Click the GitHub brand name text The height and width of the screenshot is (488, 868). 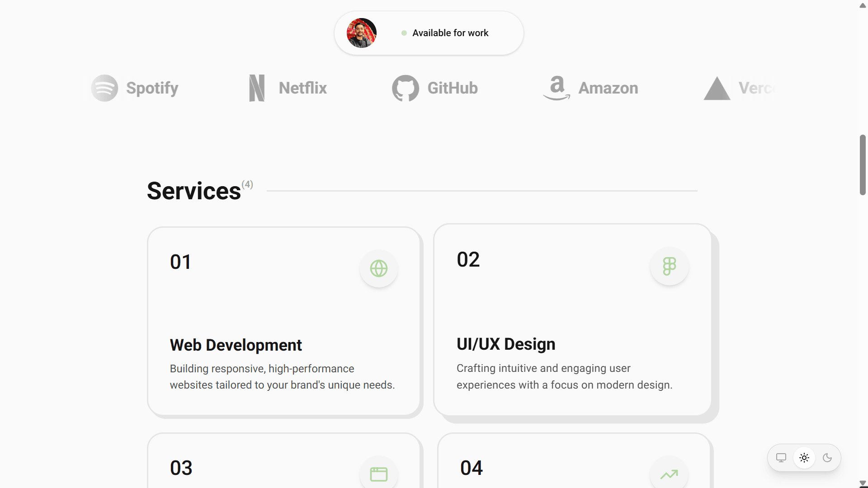453,88
